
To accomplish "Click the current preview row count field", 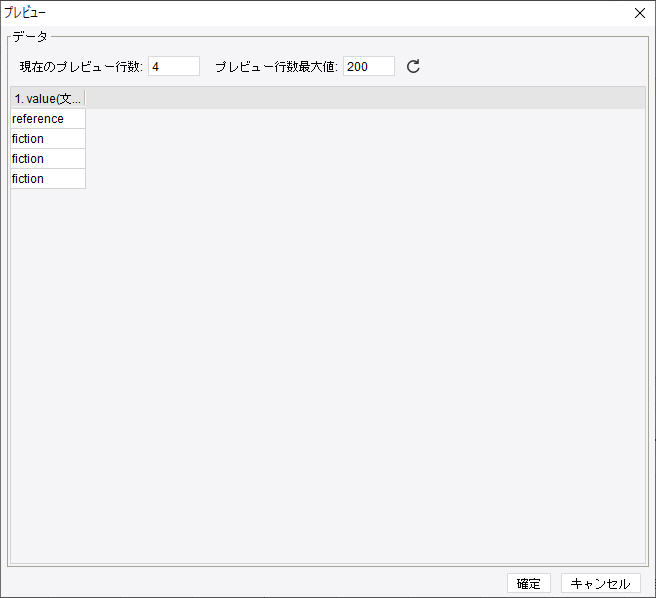I will pos(174,67).
